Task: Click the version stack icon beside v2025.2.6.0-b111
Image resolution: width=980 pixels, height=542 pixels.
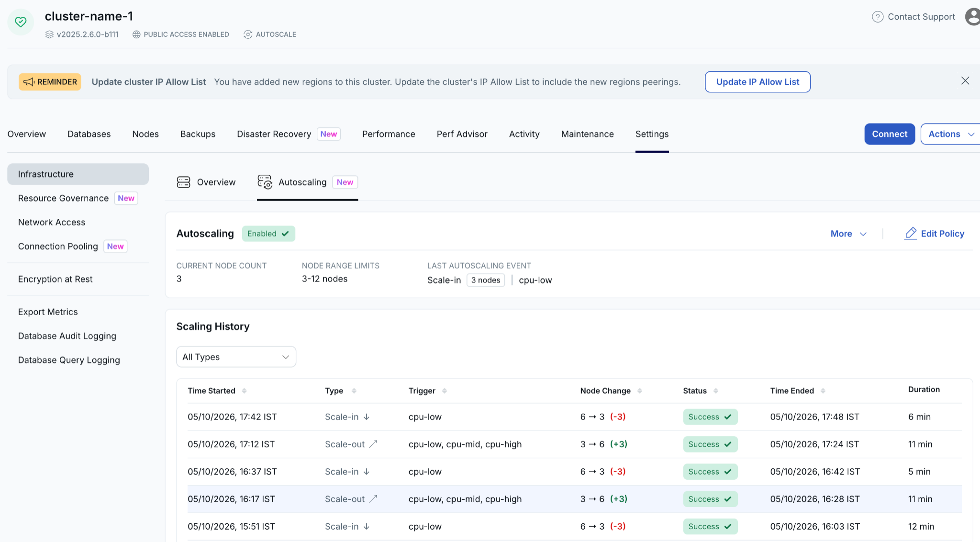Action: (x=49, y=34)
